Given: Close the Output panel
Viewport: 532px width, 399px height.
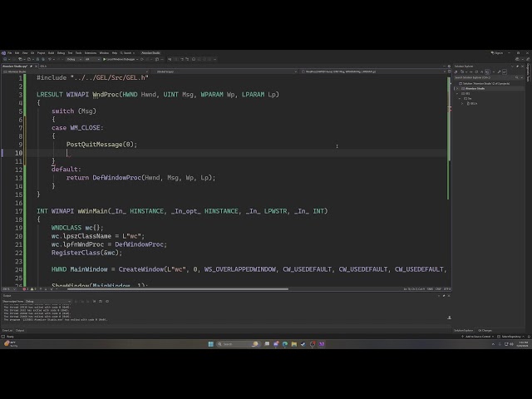Looking at the screenshot, I should (x=449, y=296).
